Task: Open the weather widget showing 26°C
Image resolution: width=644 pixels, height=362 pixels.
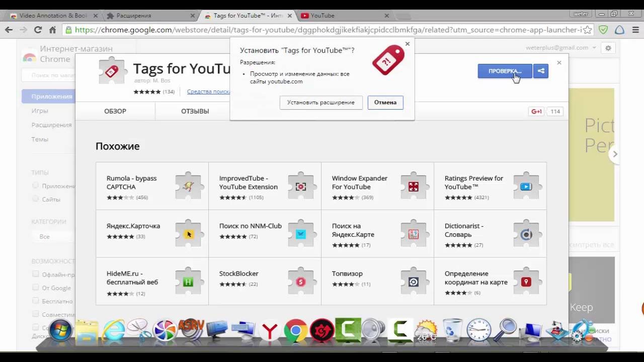Action: coord(427,331)
